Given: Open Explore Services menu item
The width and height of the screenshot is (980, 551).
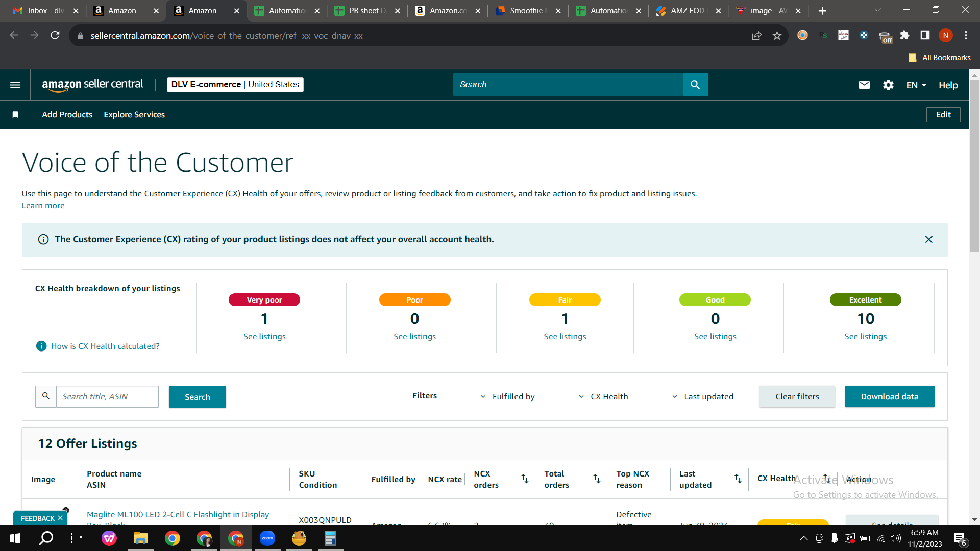Looking at the screenshot, I should point(134,115).
